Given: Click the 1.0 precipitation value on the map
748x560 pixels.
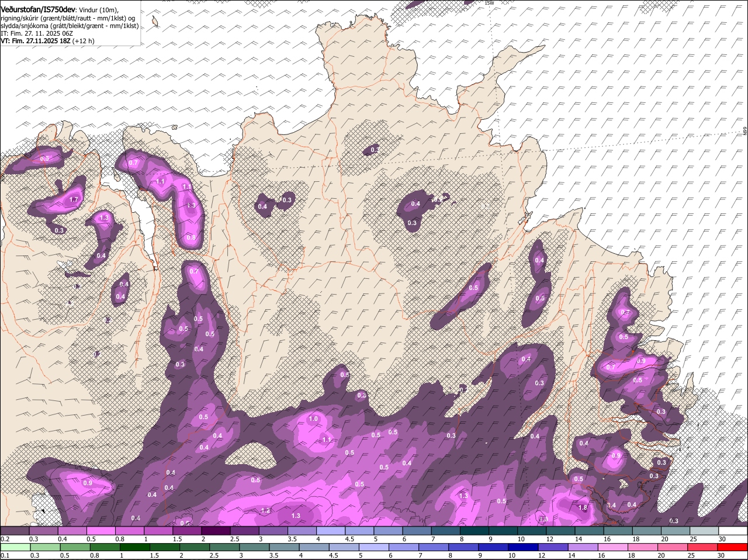Looking at the screenshot, I should coord(313,419).
